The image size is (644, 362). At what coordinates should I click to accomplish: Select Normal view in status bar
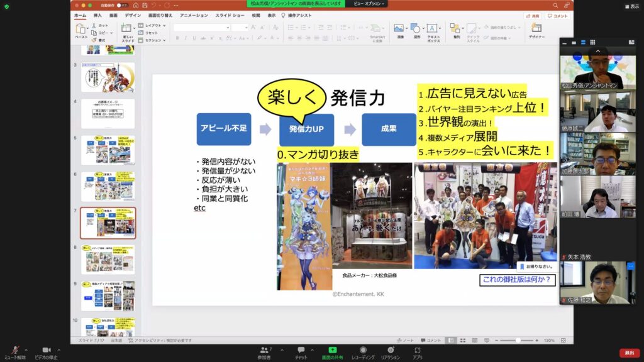[451, 340]
